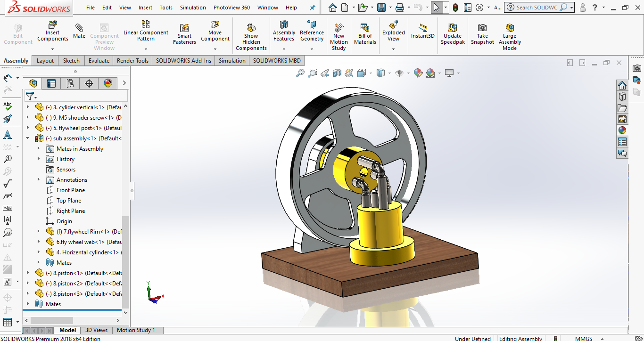
Task: Start a New Motion Study
Action: (x=339, y=37)
